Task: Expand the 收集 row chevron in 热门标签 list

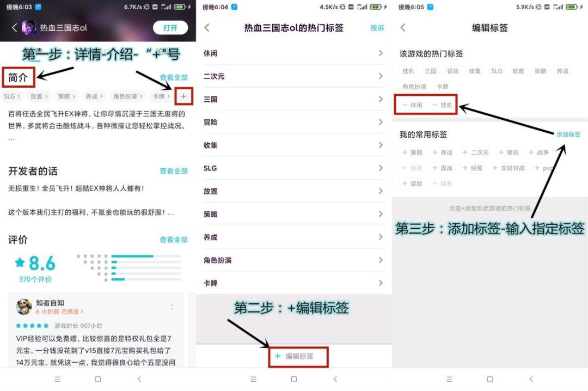Action: click(x=381, y=145)
